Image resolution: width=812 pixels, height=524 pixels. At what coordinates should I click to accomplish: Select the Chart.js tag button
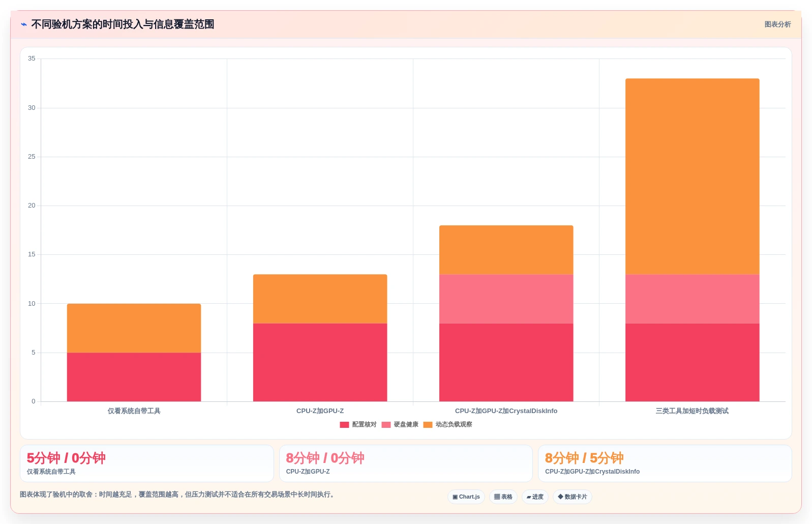pyautogui.click(x=466, y=497)
